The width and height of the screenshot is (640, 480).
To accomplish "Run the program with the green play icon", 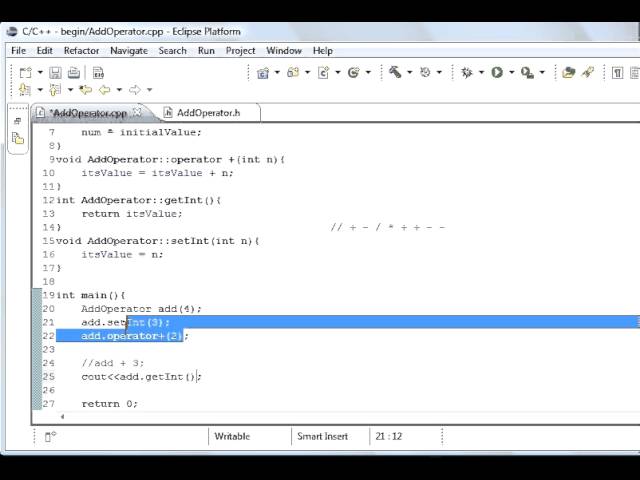I will pyautogui.click(x=497, y=72).
